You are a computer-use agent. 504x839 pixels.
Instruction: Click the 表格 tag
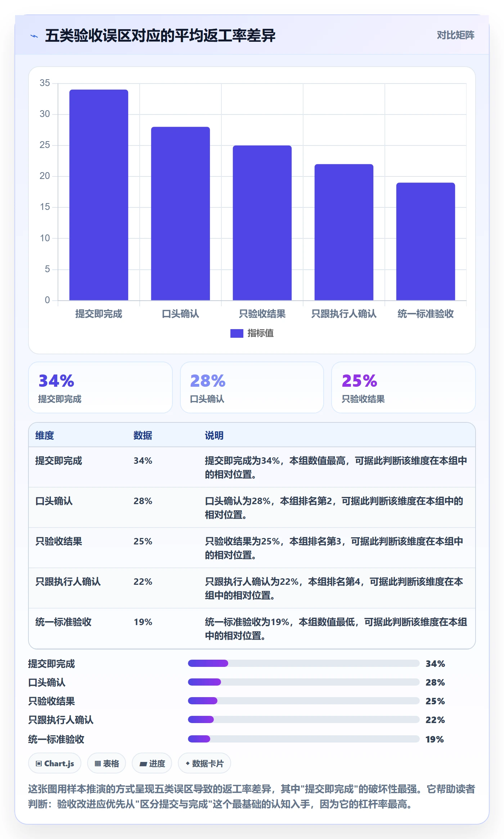pos(107,763)
